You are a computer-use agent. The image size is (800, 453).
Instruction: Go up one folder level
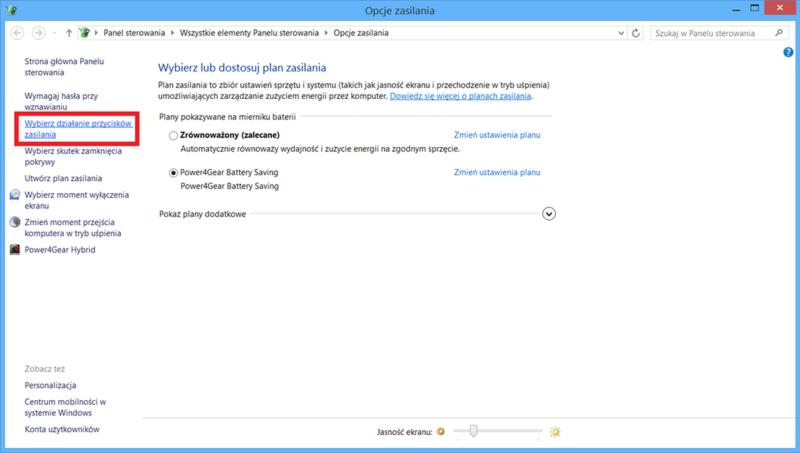point(68,33)
